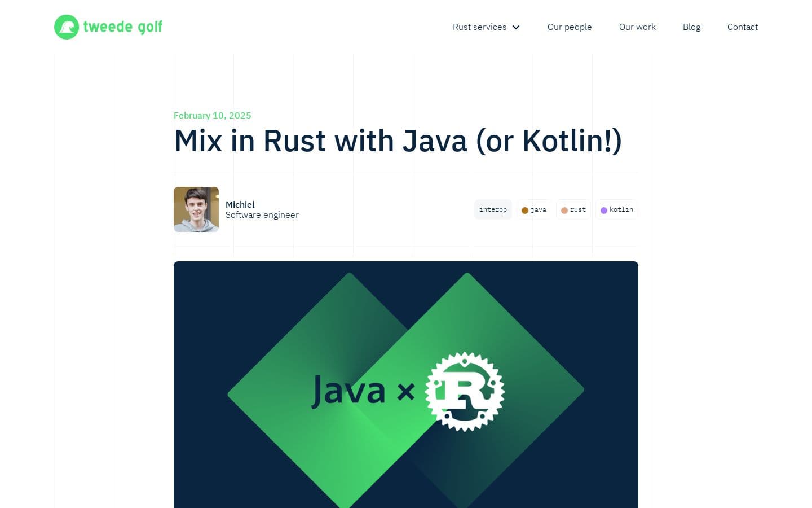Image resolution: width=812 pixels, height=508 pixels.
Task: Click the tan dot on the rust tag
Action: (x=564, y=210)
